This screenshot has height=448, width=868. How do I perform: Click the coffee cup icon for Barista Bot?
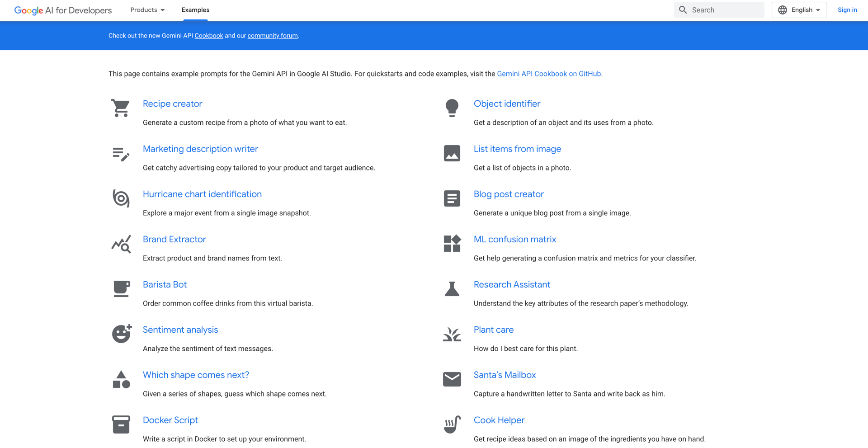(121, 289)
